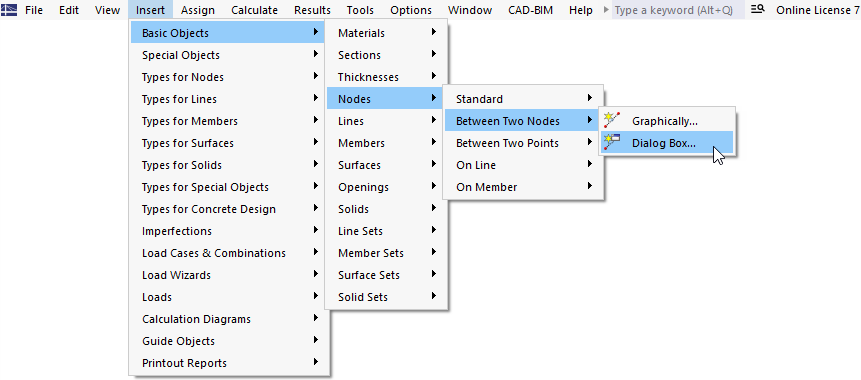861x380 pixels.
Task: Expand the Thicknesses submenu
Action: (387, 77)
